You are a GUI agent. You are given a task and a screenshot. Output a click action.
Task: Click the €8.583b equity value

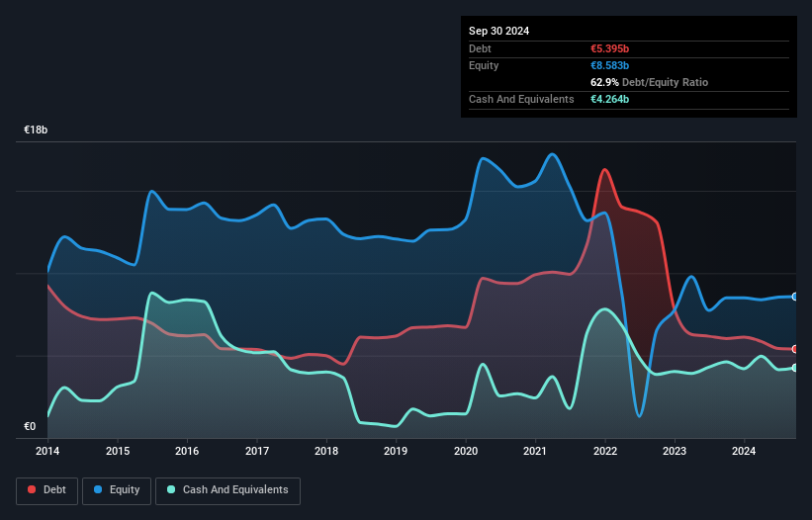pyautogui.click(x=609, y=65)
